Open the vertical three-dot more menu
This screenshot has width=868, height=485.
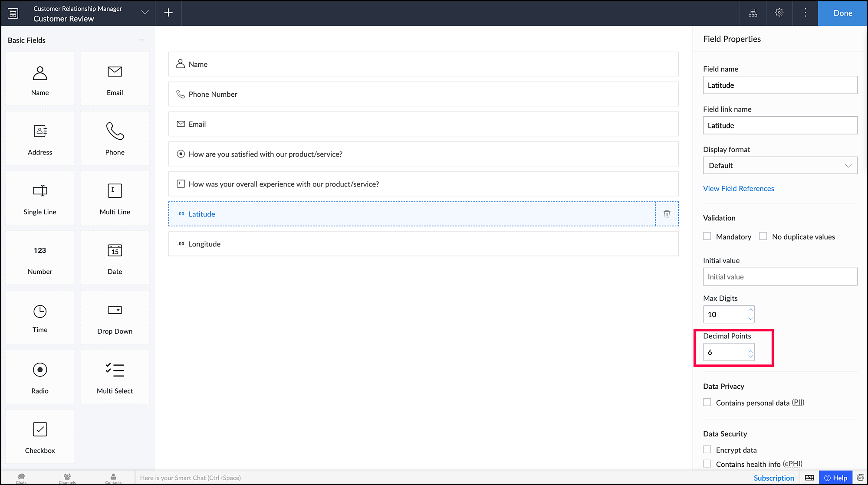tap(805, 13)
